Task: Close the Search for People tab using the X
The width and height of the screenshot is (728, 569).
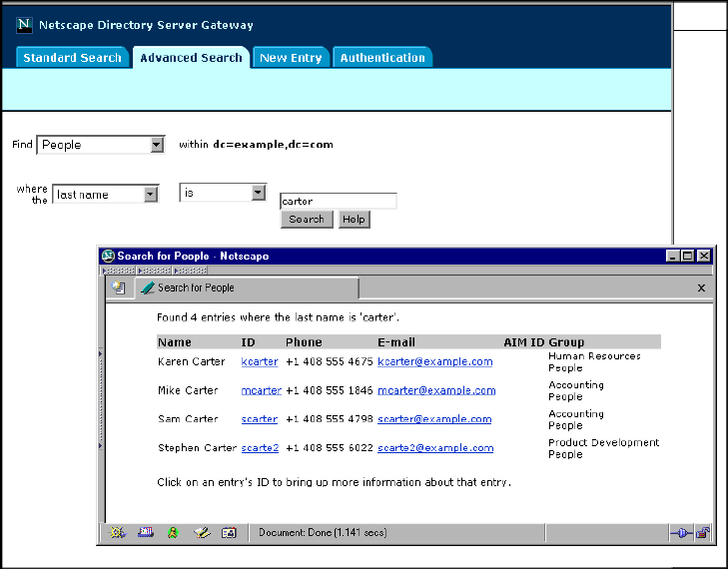Action: pyautogui.click(x=701, y=288)
